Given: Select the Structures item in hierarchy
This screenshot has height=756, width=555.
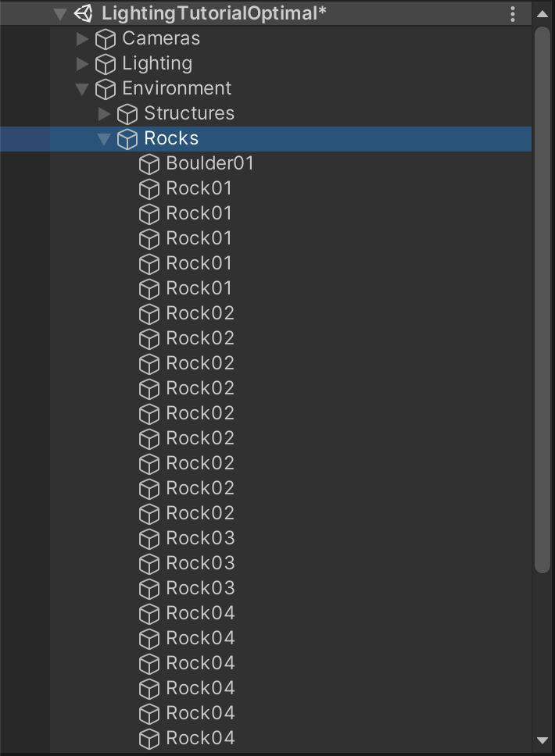Looking at the screenshot, I should (x=189, y=113).
